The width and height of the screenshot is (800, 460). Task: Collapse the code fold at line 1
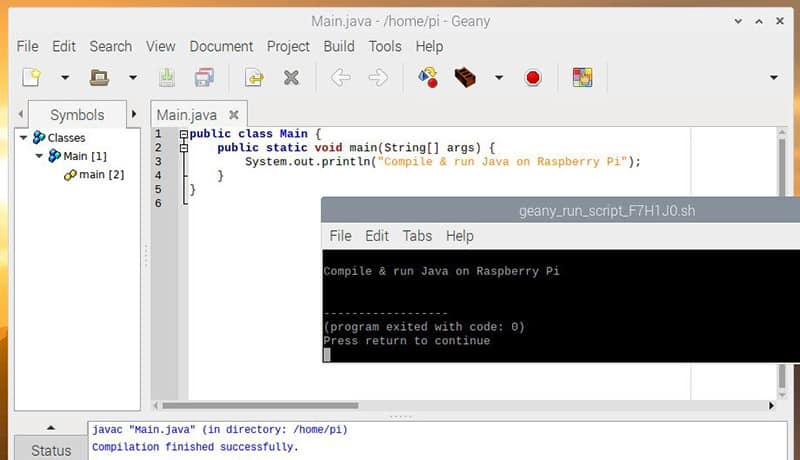[183, 134]
